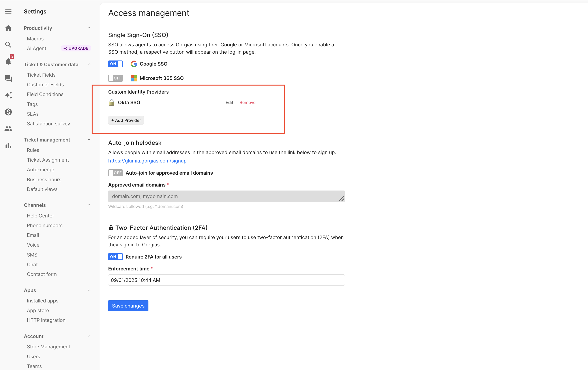Open the hamburger menu icon
Screen dimensions: 588x370
[8, 11]
